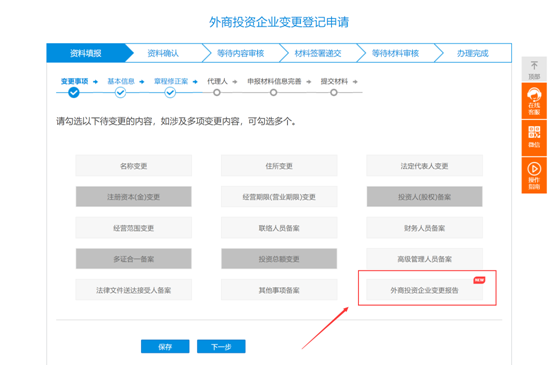Go to 章程修正案 sub-step label
The height and width of the screenshot is (367, 558).
171,82
